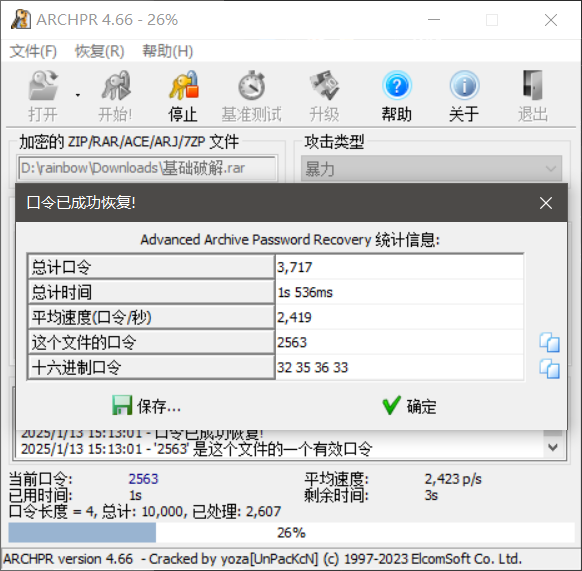Click the Open (打开) toolbar icon
The height and width of the screenshot is (571, 582).
(43, 86)
